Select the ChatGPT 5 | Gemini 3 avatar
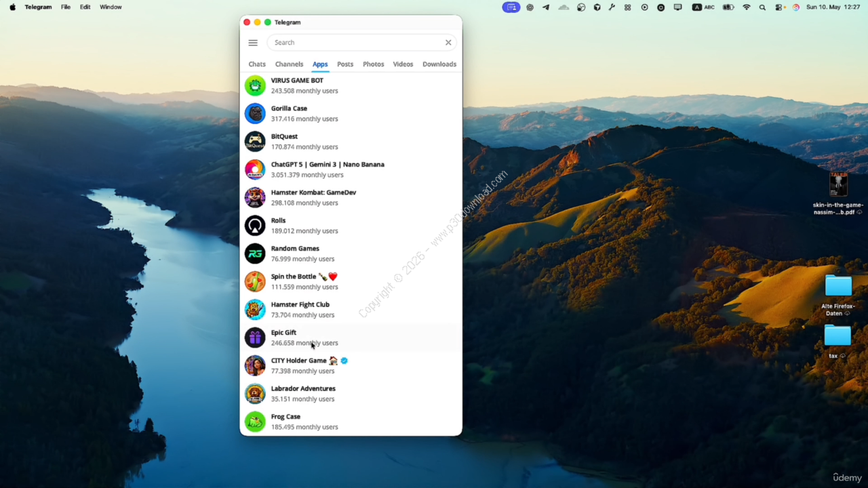 [x=255, y=169]
